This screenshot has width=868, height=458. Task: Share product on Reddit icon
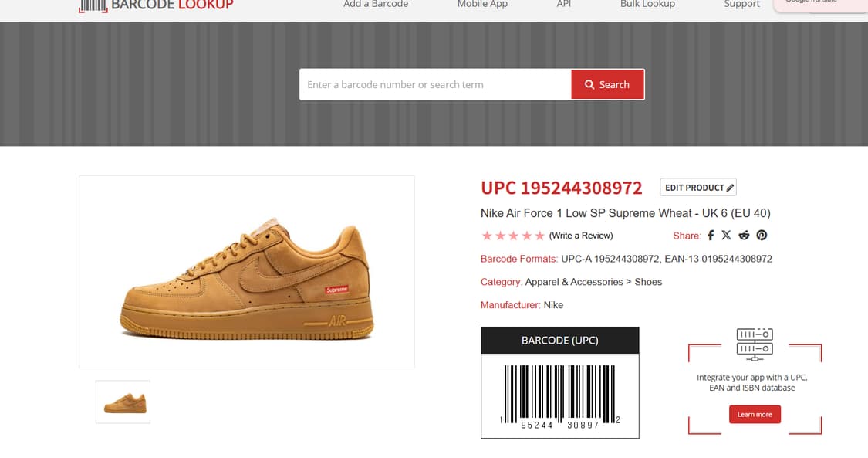pyautogui.click(x=744, y=236)
